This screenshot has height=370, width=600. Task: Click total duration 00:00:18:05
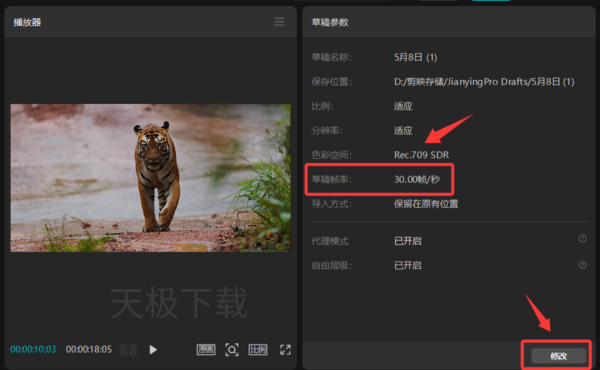[x=89, y=349]
